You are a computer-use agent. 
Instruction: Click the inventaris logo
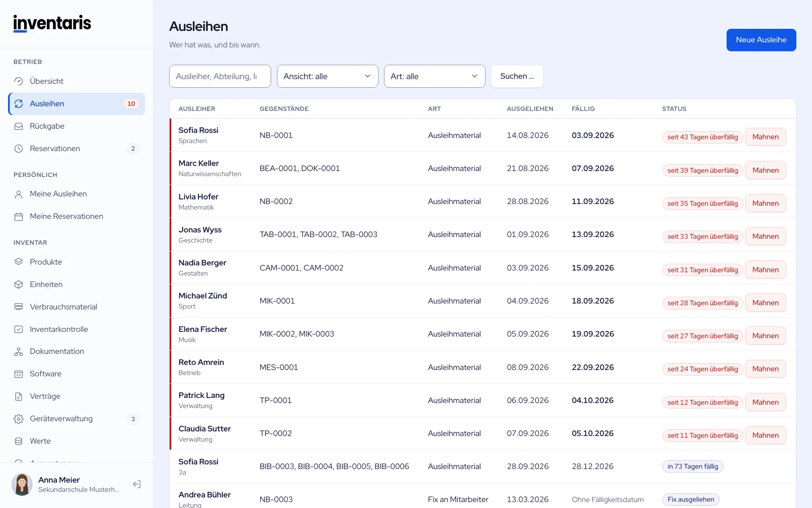click(x=52, y=23)
